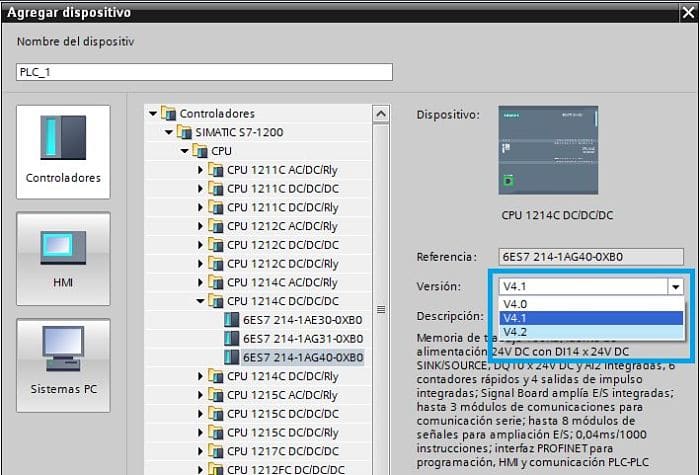This screenshot has width=700, height=475.
Task: Click folder icon of CPU 1212C DC/DC/DC
Action: click(x=216, y=245)
